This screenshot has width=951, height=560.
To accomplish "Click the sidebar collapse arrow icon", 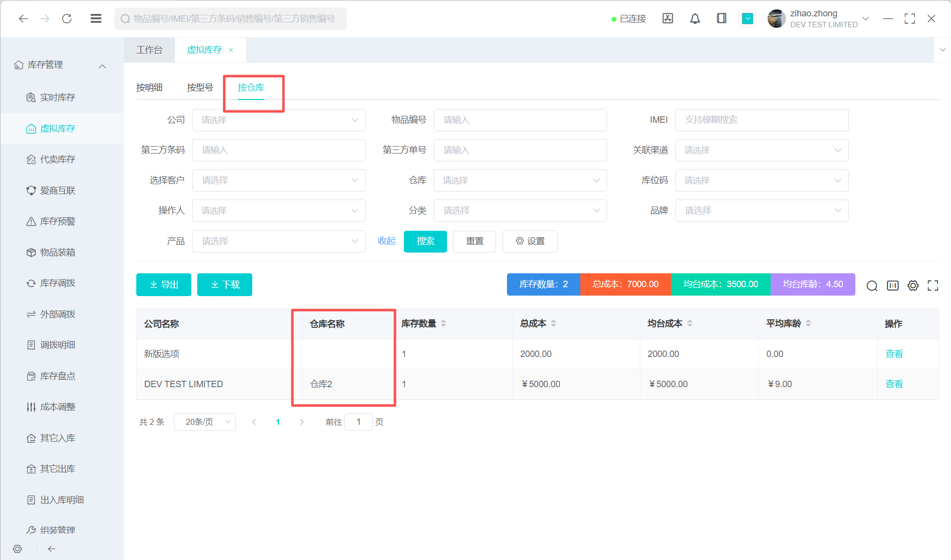I will [x=52, y=549].
